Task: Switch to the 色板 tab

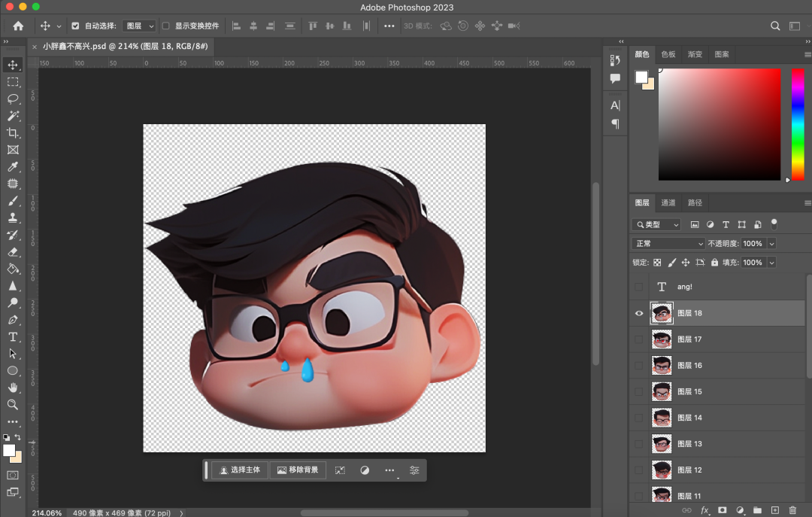Action: (x=668, y=54)
